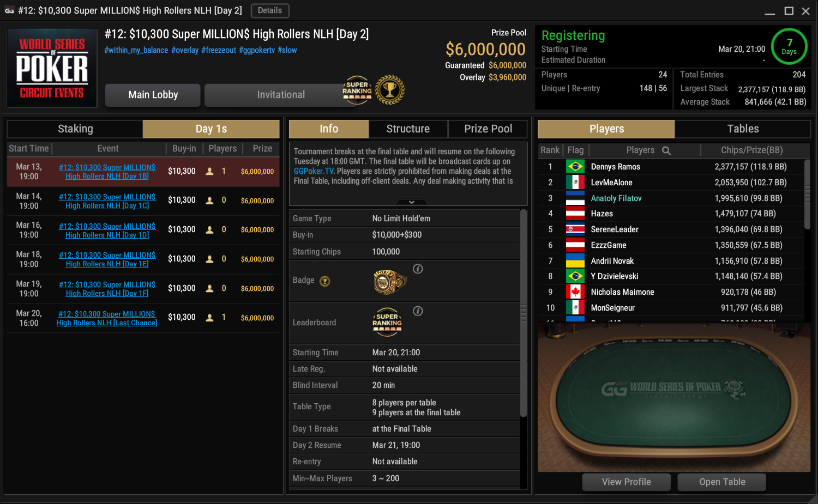818x504 pixels.
Task: Click the gold coin icon next to Badge label
Action: pos(325,281)
